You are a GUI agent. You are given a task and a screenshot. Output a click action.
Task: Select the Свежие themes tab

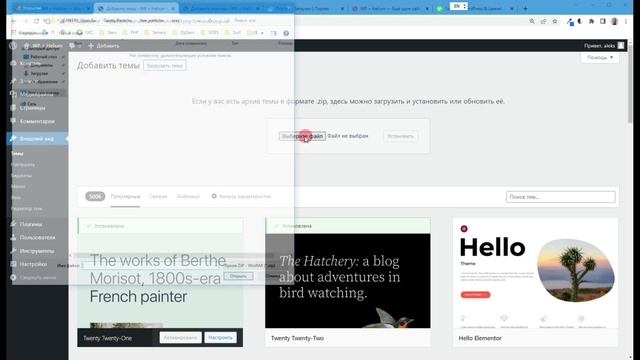158,196
